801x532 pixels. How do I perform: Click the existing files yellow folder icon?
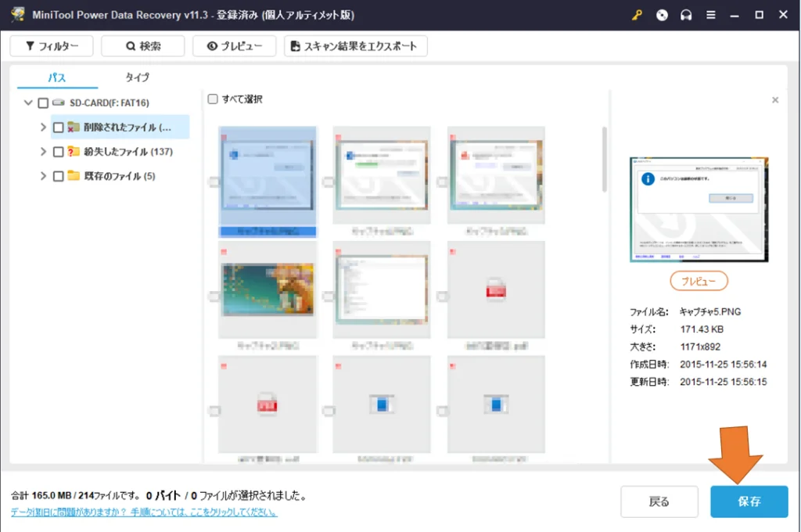(x=74, y=176)
